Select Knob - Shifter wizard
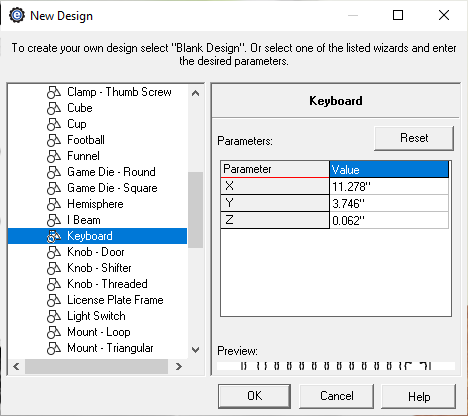Image resolution: width=468 pixels, height=416 pixels. click(x=99, y=268)
